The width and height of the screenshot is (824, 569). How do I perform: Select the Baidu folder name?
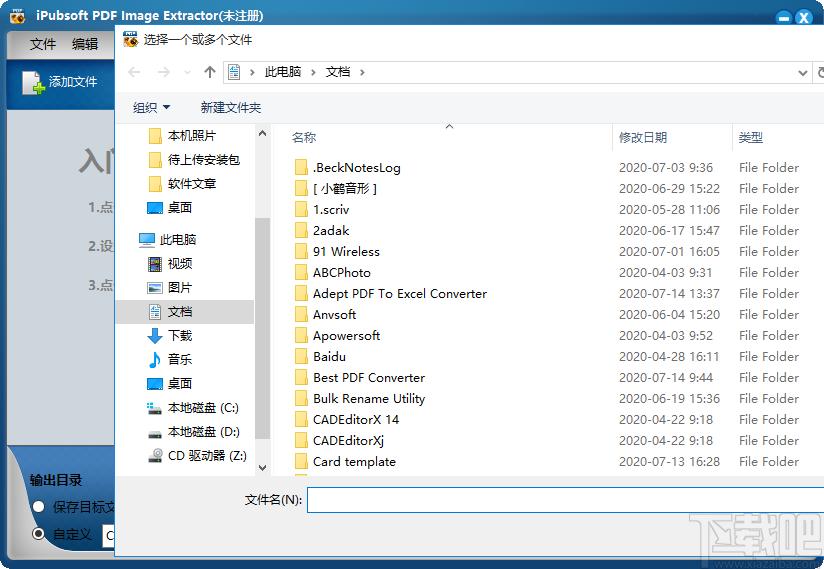[329, 357]
